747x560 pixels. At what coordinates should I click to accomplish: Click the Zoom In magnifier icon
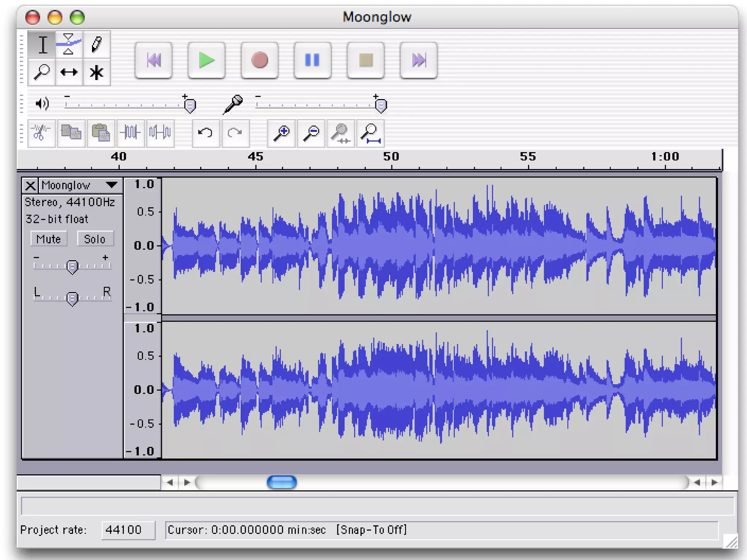pyautogui.click(x=281, y=133)
